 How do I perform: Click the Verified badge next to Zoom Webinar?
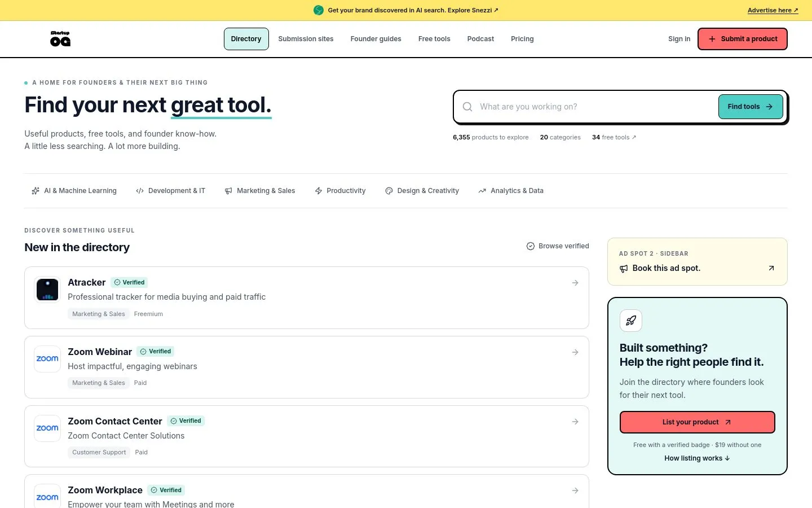point(156,351)
